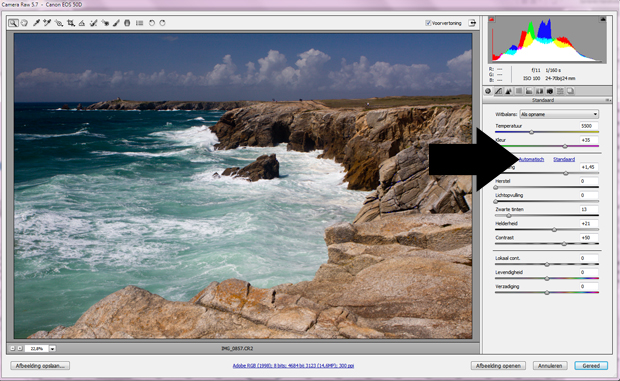Screen dimensions: 620x381
Task: Toggle full screen mode icon
Action: tap(472, 23)
